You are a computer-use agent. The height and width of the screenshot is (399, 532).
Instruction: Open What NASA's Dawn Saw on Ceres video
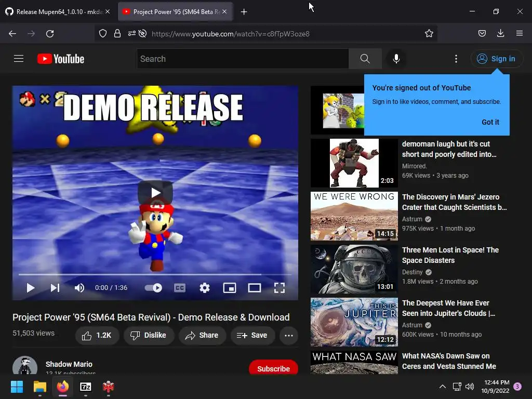449,361
